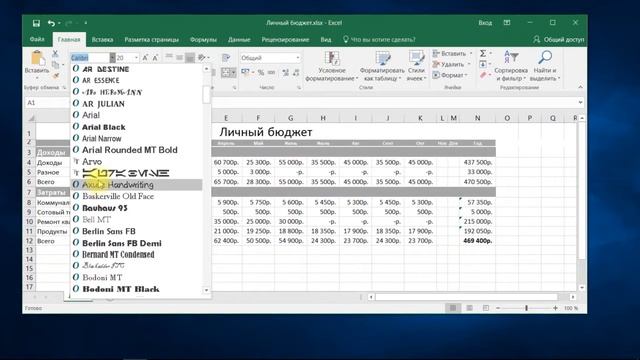Toggle Wrap Text
This screenshot has width=640, height=360.
226,58
